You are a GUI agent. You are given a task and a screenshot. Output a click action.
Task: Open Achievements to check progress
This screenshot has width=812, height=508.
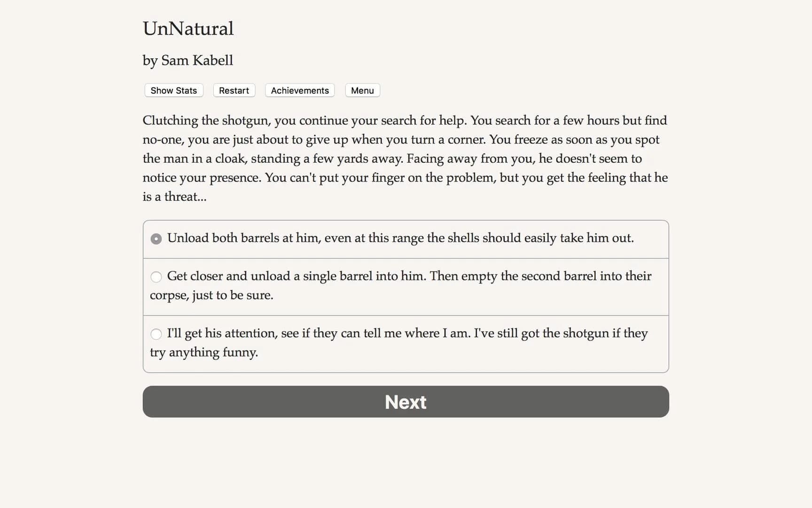click(x=299, y=90)
